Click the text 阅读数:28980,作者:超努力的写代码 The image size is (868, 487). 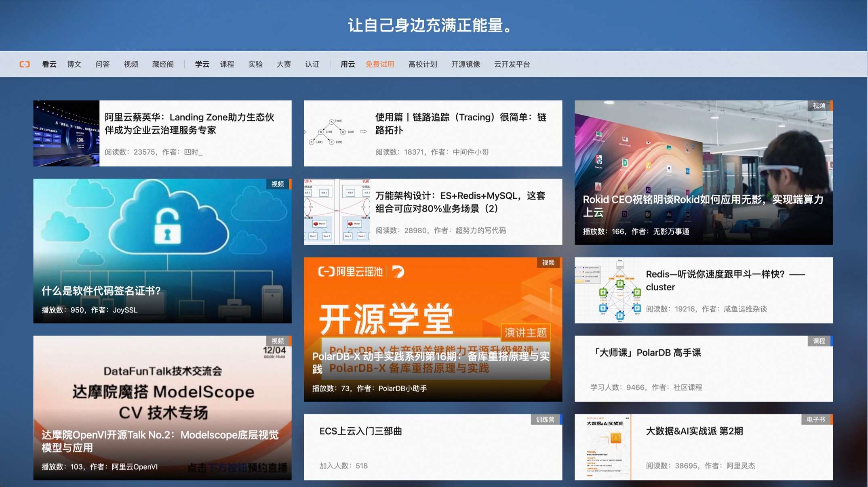(x=440, y=230)
